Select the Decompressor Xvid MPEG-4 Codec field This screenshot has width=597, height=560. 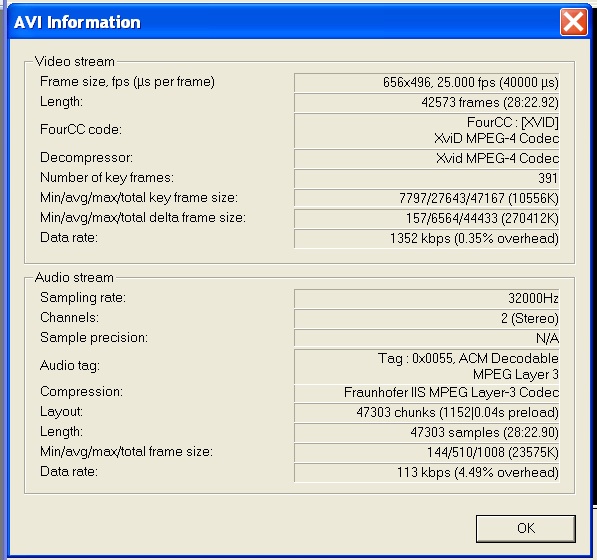(x=426, y=158)
